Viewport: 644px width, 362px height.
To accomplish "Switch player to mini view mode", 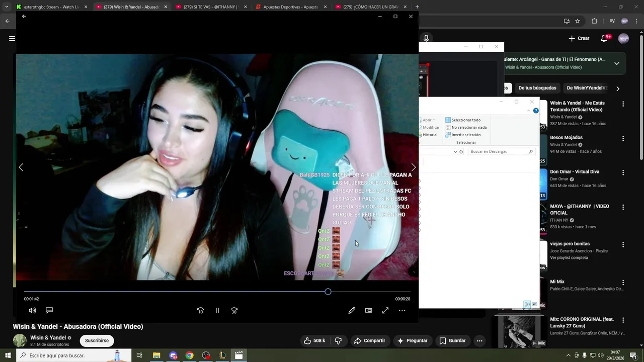I will click(x=368, y=311).
